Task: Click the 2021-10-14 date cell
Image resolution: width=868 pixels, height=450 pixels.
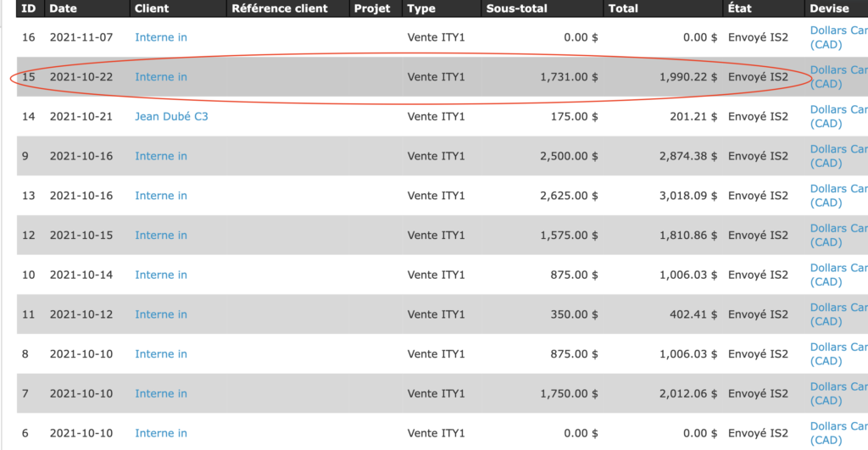Action: [x=81, y=275]
